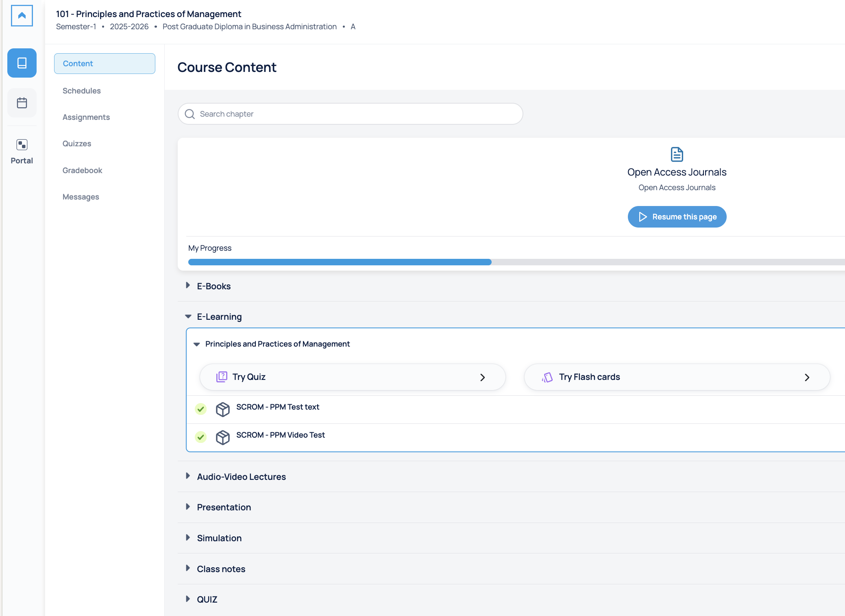Click the Open Access Journals document icon

click(x=676, y=154)
